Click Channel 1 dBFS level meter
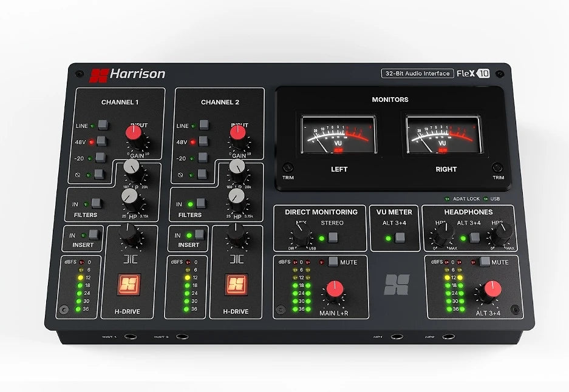The height and width of the screenshot is (392, 569). (78, 285)
